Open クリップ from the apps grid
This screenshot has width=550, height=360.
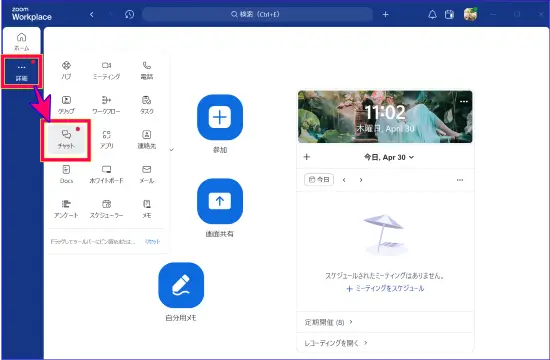click(66, 105)
